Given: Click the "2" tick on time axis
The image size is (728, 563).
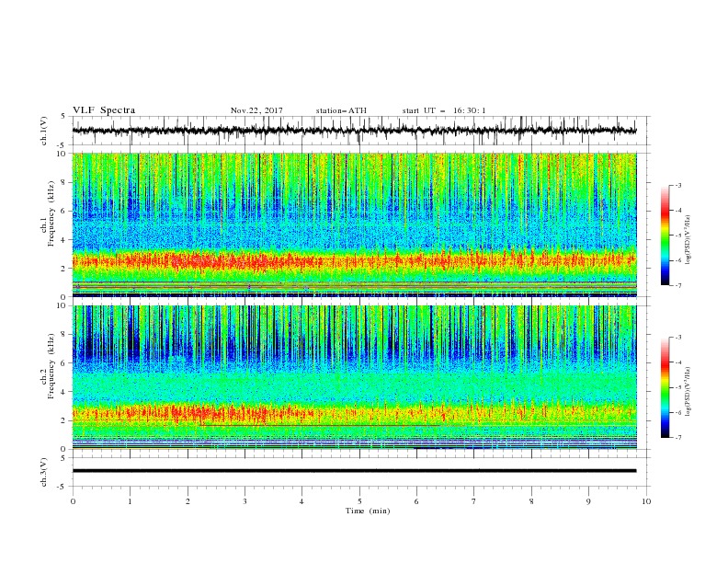Looking at the screenshot, I should pos(188,501).
